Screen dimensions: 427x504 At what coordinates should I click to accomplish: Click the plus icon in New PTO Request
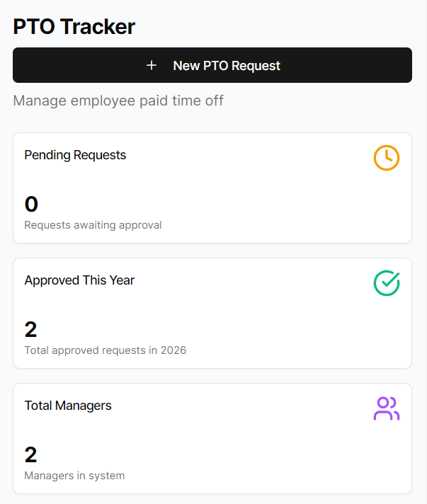click(x=151, y=66)
